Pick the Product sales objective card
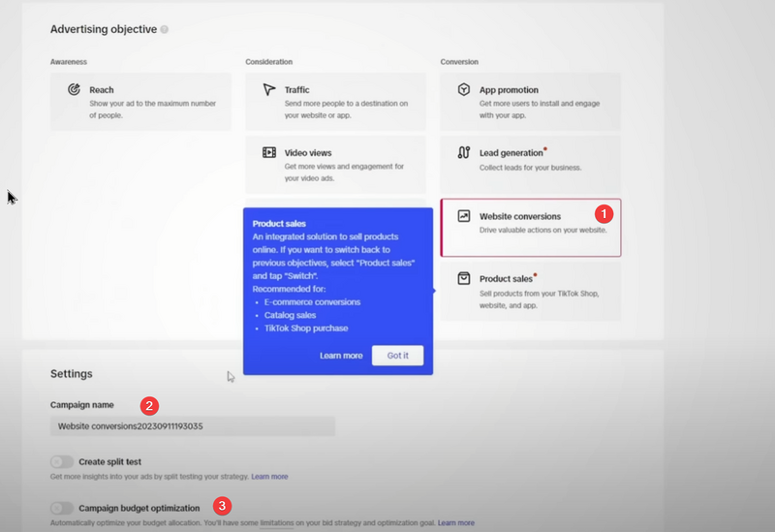 [x=530, y=291]
